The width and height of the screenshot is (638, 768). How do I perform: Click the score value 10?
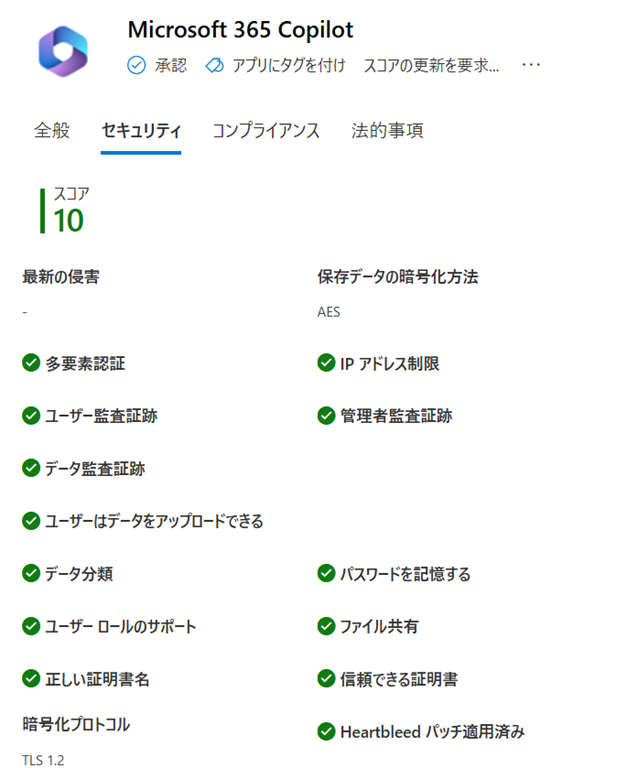coord(69,220)
